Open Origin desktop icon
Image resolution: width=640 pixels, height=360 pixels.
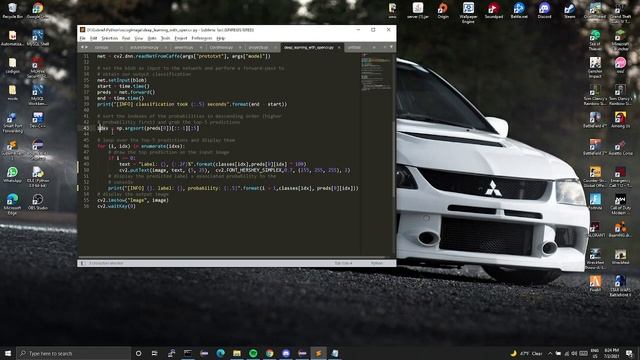[x=443, y=11]
